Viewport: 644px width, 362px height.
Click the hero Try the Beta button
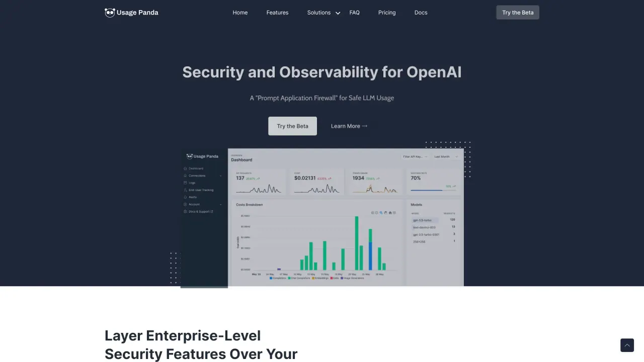coord(292,126)
